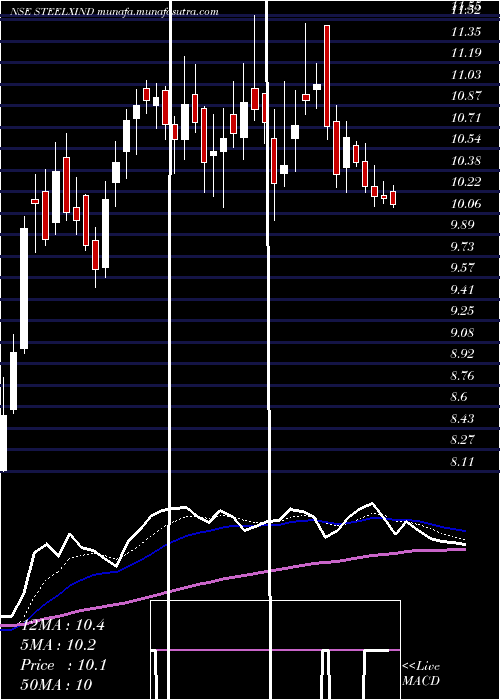Click the 5MA : 10.2 indicator readout

(58, 645)
